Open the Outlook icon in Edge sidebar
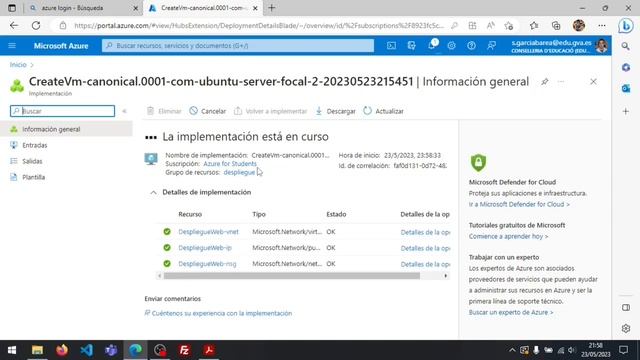 tap(625, 89)
